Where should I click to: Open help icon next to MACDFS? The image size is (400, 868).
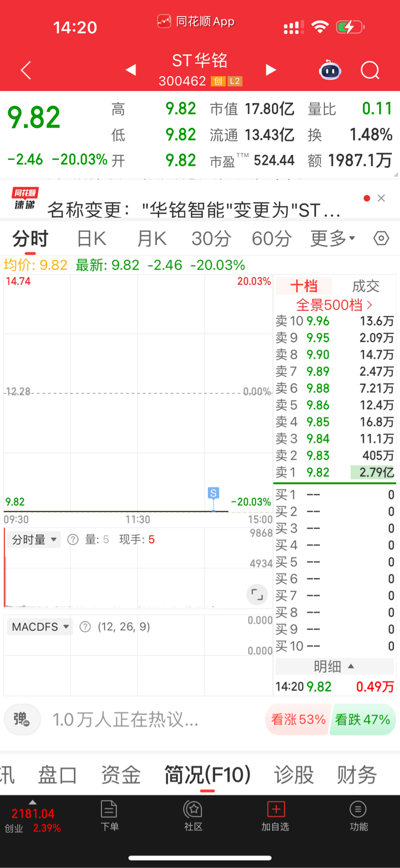pos(85,627)
